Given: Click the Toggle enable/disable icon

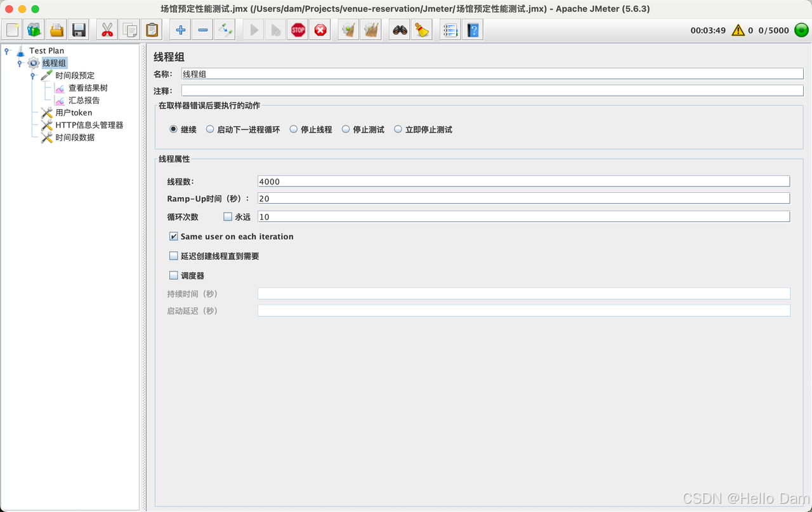Looking at the screenshot, I should point(225,30).
